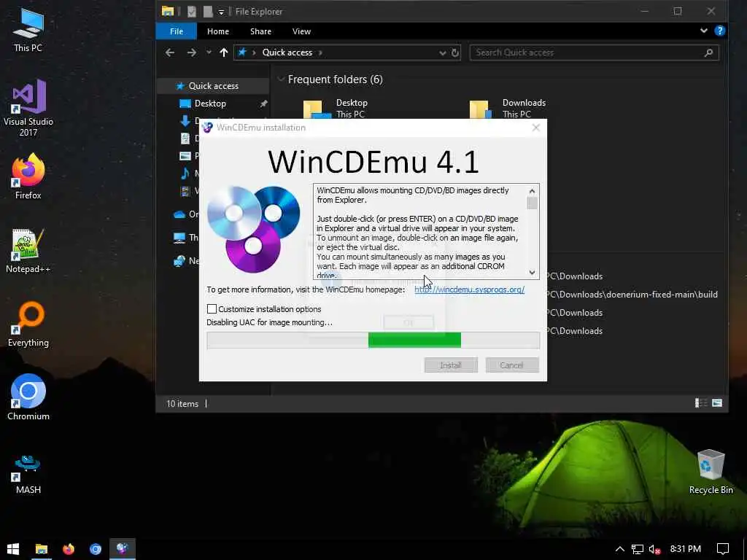Launch Visual Studio 2017 desktop shortcut
Image resolution: width=747 pixels, height=560 pixels.
click(x=28, y=108)
